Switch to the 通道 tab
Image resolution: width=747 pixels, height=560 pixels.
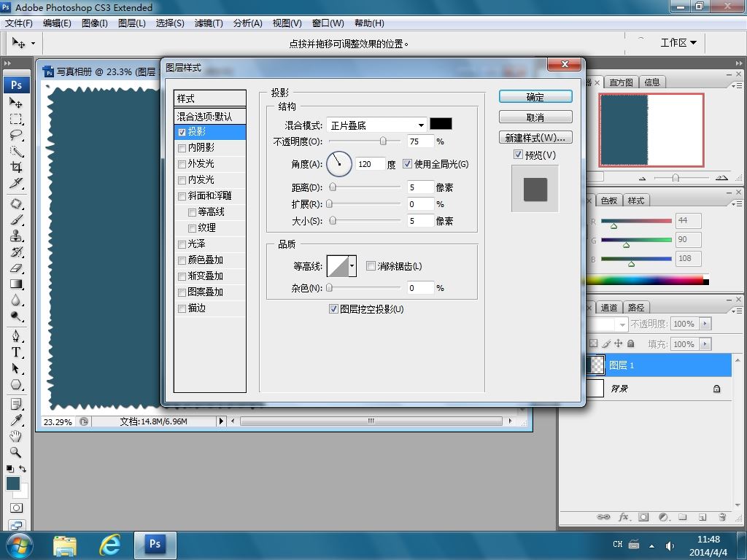609,308
